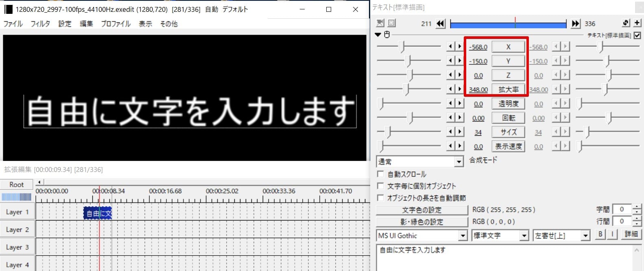Open 影・縁色の設定 color settings
The image size is (644, 271).
click(x=422, y=222)
